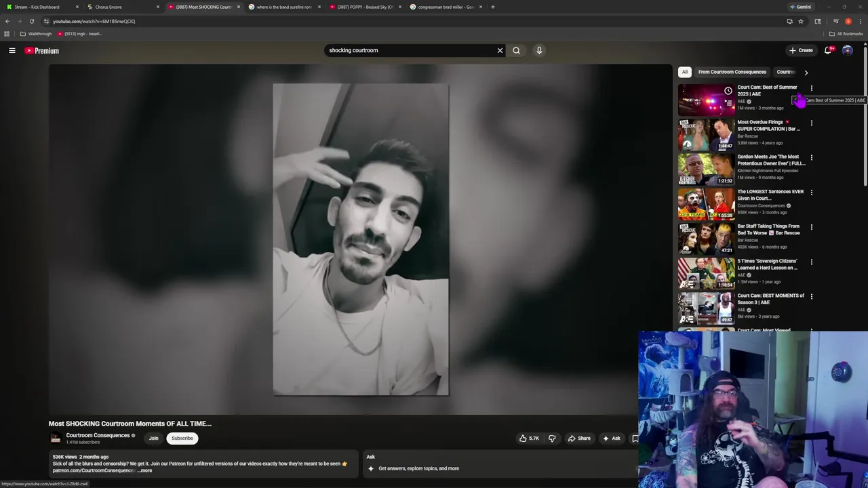Add Court Cam Summer 2025 to Watch Later

coord(728,91)
